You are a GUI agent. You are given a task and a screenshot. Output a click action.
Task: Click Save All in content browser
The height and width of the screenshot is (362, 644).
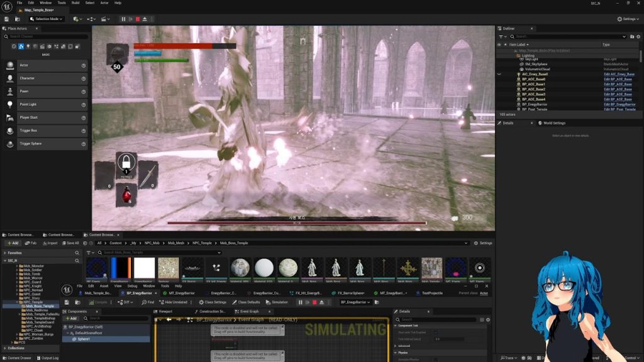[x=70, y=243]
